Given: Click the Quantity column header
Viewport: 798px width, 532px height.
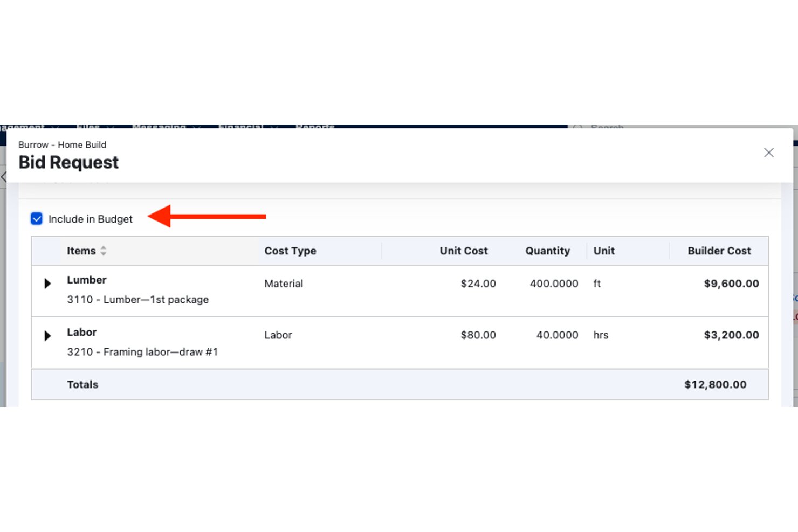Looking at the screenshot, I should pyautogui.click(x=548, y=251).
